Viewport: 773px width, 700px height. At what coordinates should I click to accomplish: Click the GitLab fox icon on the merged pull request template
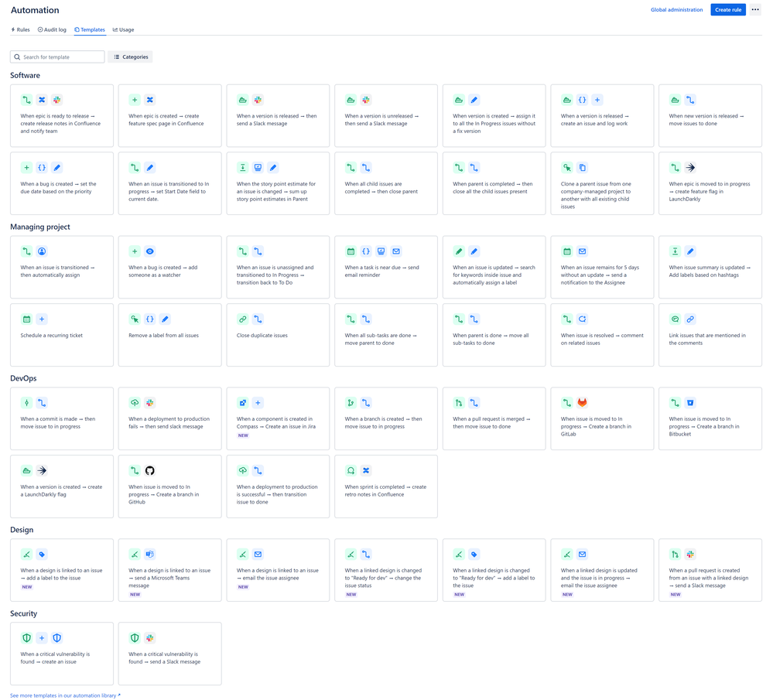click(x=581, y=402)
